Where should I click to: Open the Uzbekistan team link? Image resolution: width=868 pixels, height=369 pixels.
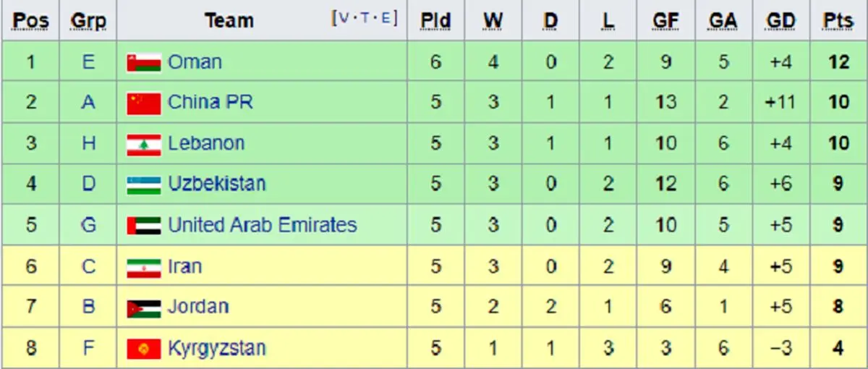[x=216, y=184]
